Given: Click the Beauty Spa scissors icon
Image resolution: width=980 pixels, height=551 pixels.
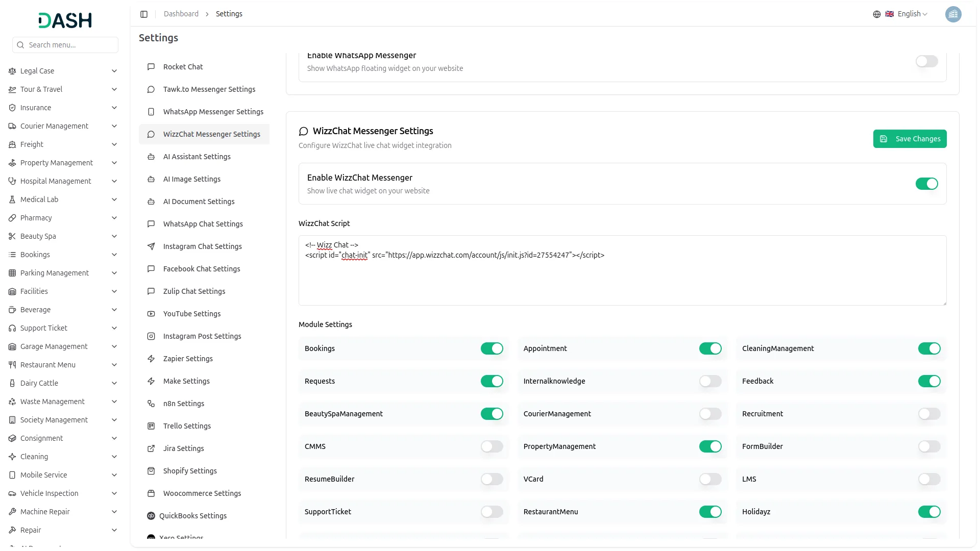Looking at the screenshot, I should 12,236.
